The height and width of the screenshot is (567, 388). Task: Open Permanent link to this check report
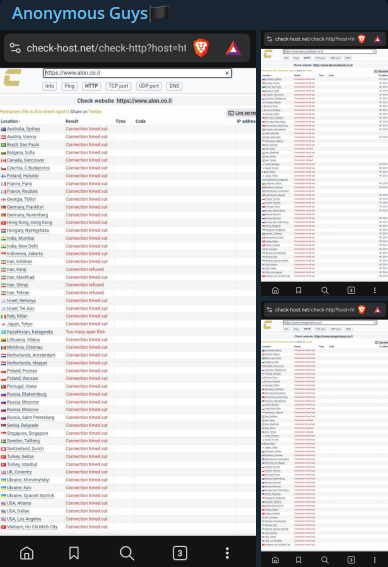(34, 112)
